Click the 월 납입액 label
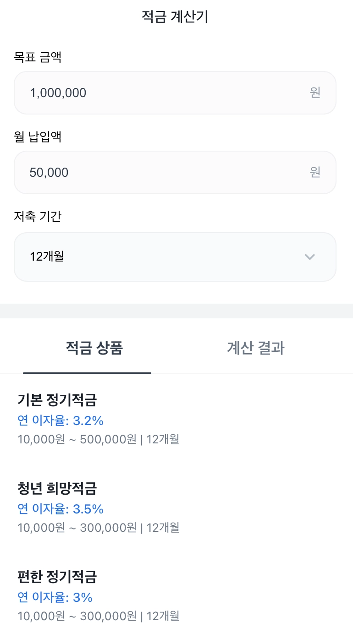The width and height of the screenshot is (353, 644). pyautogui.click(x=38, y=136)
